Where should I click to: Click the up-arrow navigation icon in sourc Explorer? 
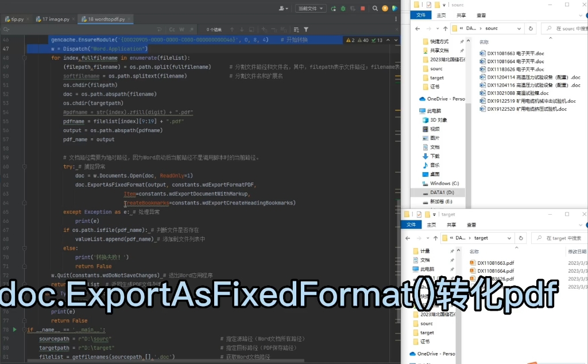445,28
